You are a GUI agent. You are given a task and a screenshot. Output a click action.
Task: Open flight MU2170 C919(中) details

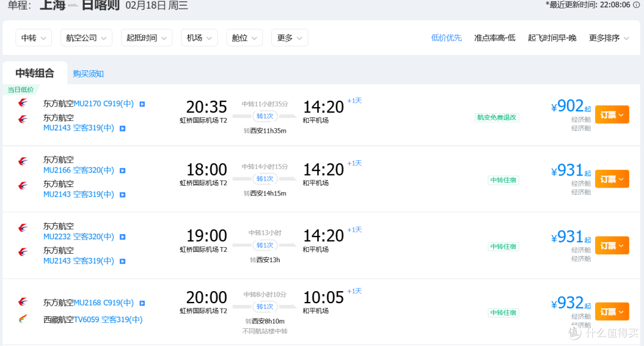point(104,103)
